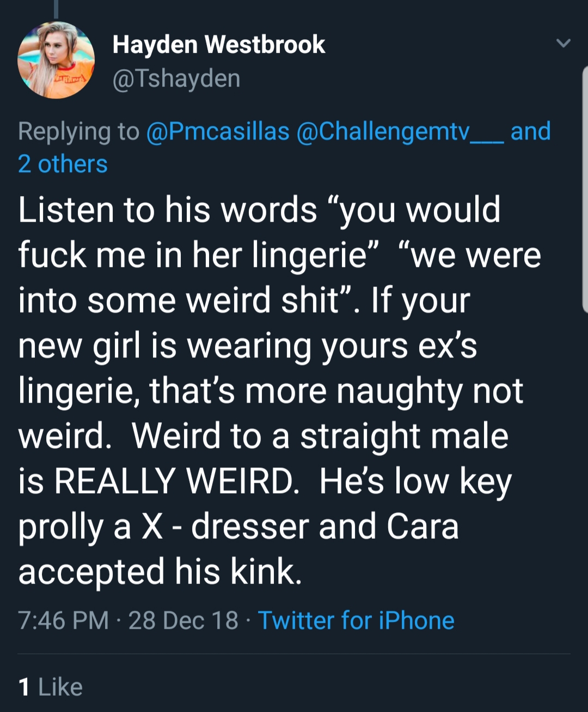This screenshot has width=588, height=712.
Task: Tap the thread connector line above avatar
Action: point(56,8)
